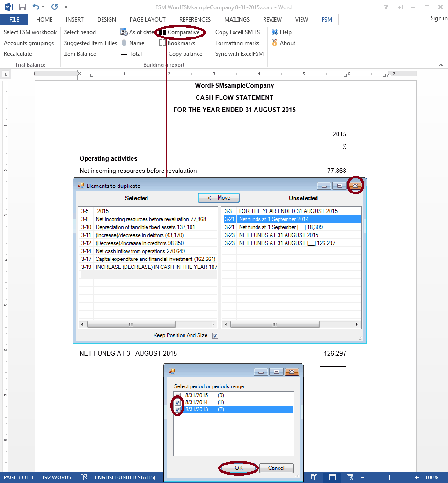The image size is (448, 483).
Task: Switch to the INSERT tab
Action: click(74, 19)
